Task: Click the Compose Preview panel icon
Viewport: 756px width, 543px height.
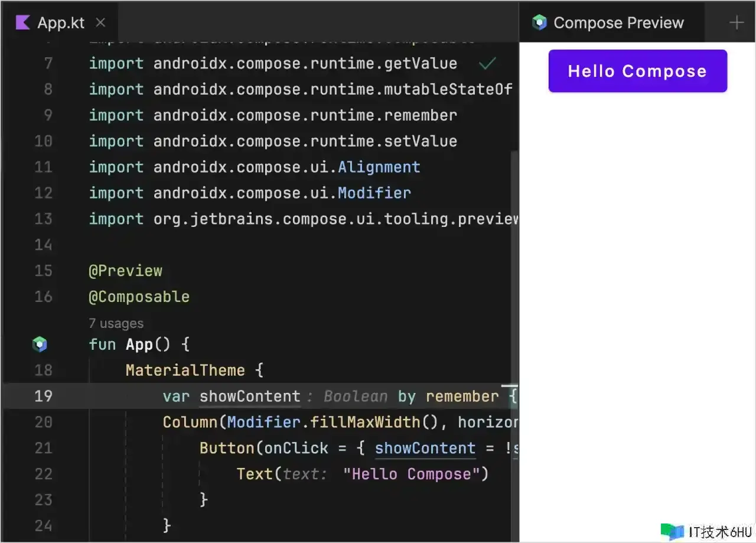Action: [x=539, y=23]
